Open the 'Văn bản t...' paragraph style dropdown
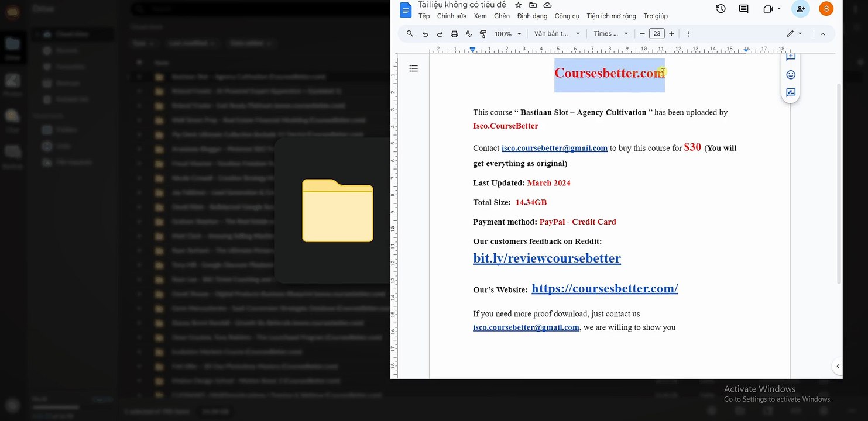This screenshot has width=868, height=421. 557,34
